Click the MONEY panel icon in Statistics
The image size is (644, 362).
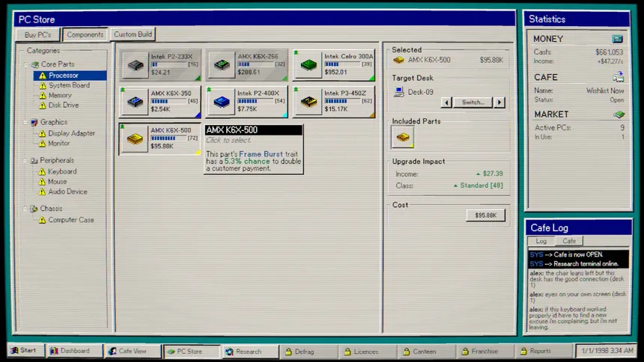(x=617, y=39)
